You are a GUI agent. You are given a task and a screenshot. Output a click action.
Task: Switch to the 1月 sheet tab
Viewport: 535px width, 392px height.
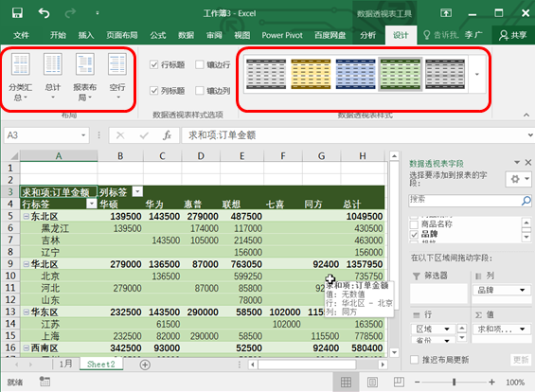[x=66, y=364]
